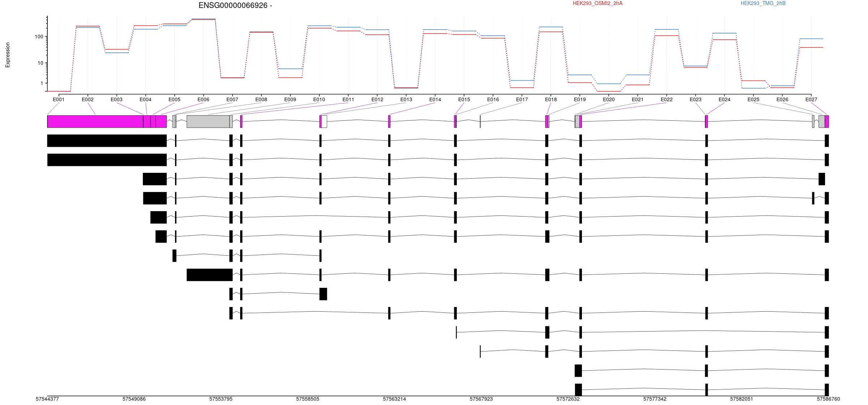Click exon label E003

point(116,99)
